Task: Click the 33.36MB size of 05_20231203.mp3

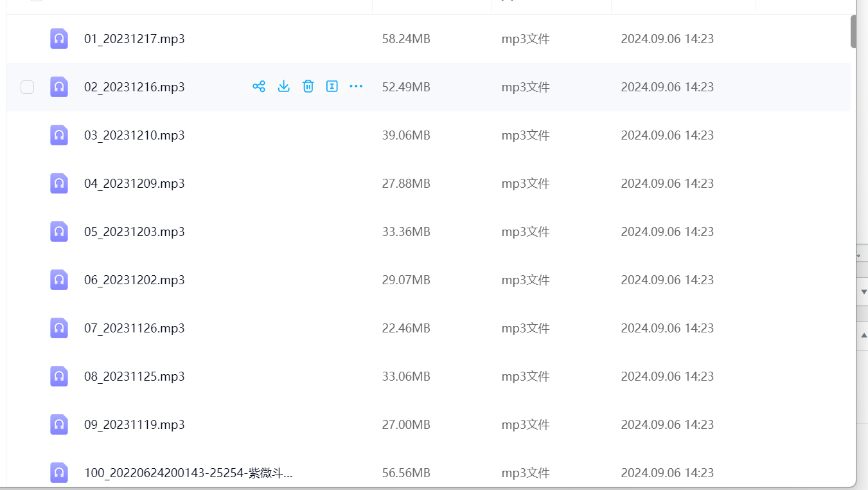Action: click(x=406, y=231)
